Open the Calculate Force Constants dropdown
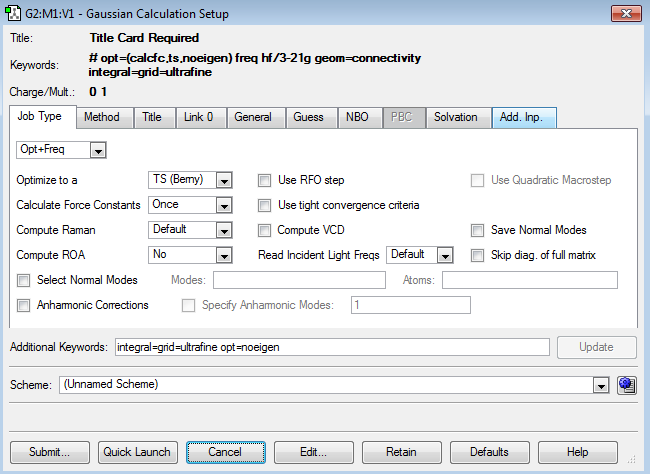The height and width of the screenshot is (474, 650). click(224, 206)
